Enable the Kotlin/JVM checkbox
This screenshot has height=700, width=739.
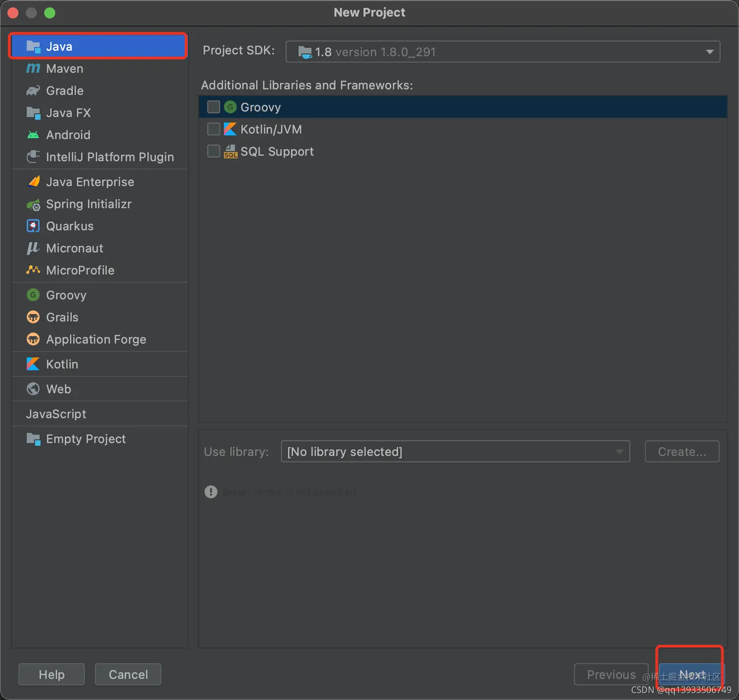(x=214, y=129)
